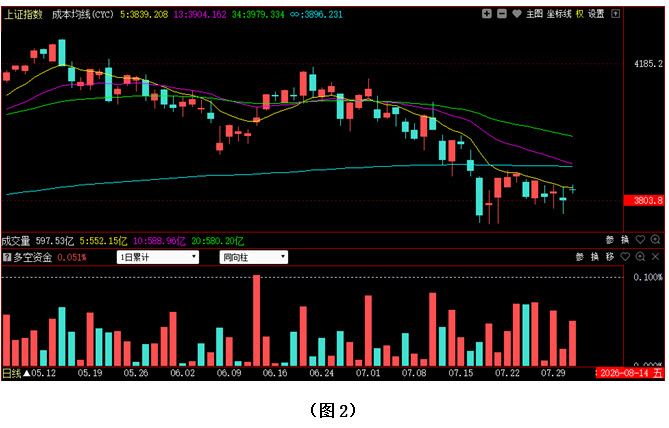Click the plus zoom-in icon on main chart
The width and height of the screenshot is (669, 428).
point(486,14)
